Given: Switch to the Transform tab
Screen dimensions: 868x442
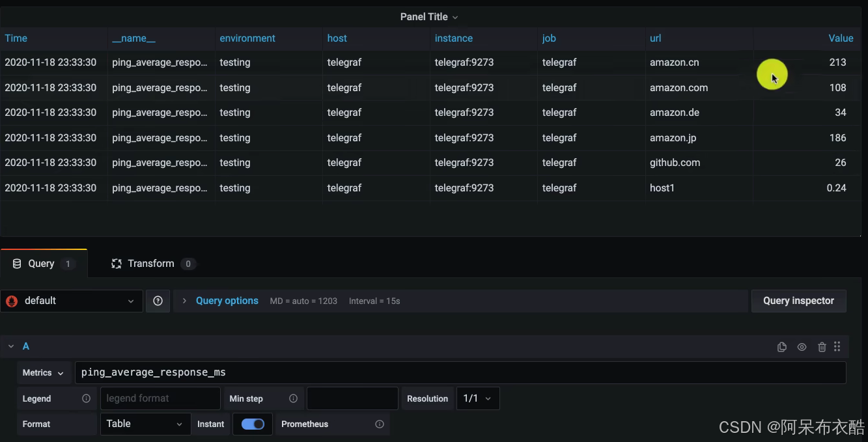Looking at the screenshot, I should (x=150, y=263).
